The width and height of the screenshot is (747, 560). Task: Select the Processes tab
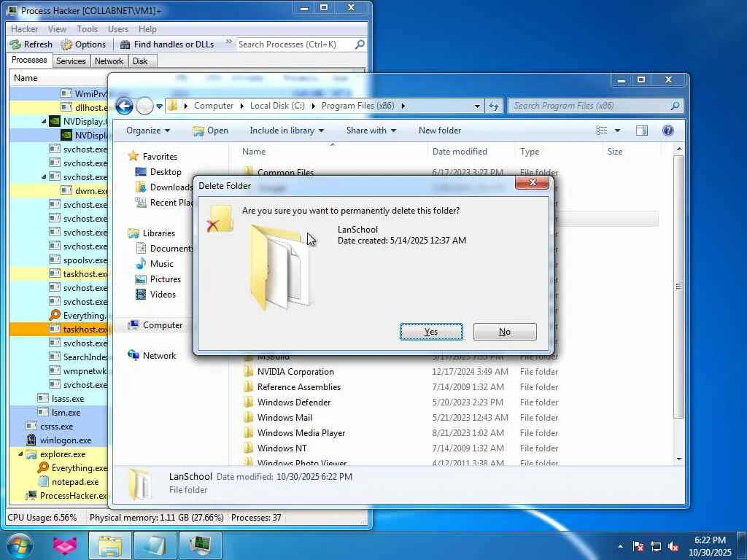click(29, 60)
